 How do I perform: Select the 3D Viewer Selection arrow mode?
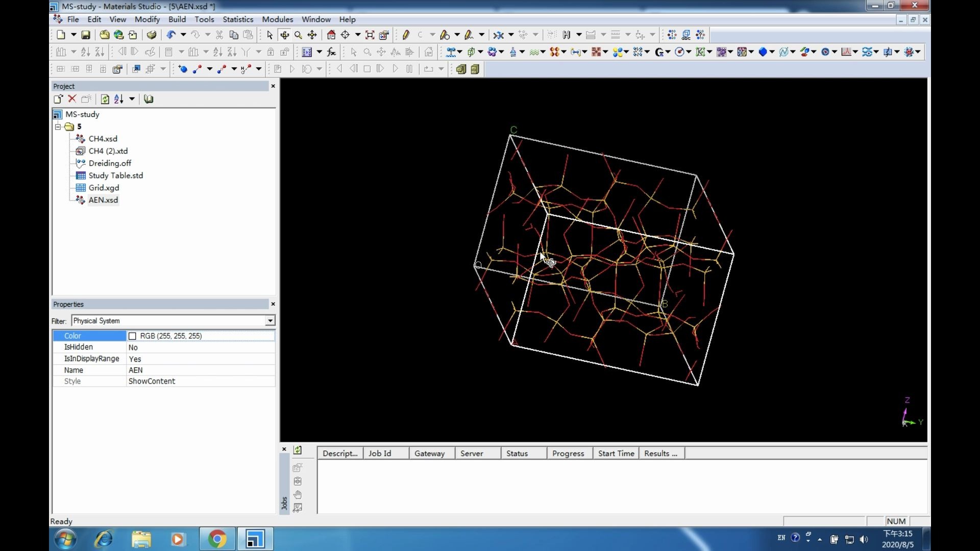click(x=270, y=35)
